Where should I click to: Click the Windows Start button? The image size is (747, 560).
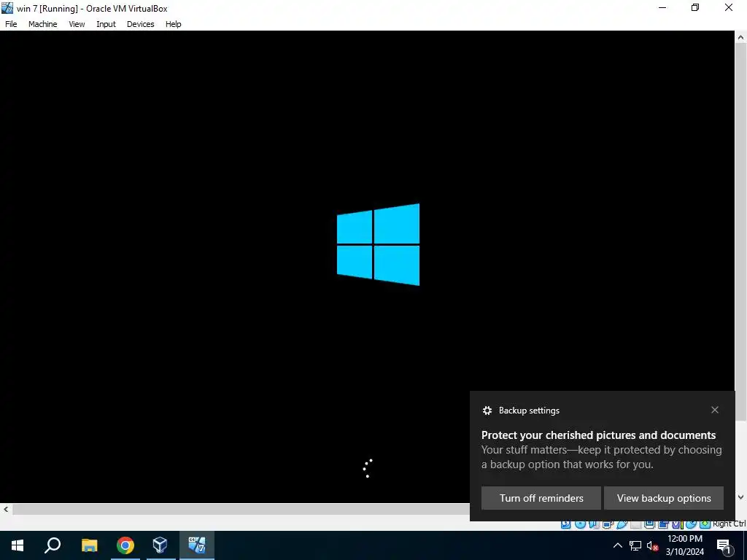click(18, 545)
